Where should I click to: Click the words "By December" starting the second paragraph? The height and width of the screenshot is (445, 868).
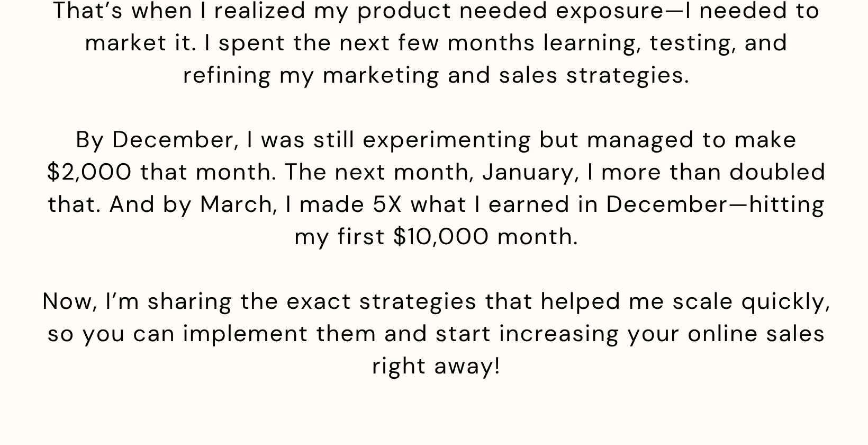coord(154,140)
